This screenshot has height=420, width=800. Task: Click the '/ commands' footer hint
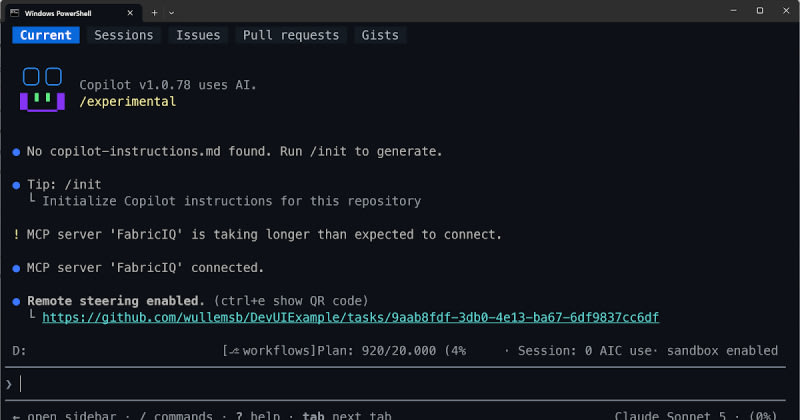tap(176, 415)
